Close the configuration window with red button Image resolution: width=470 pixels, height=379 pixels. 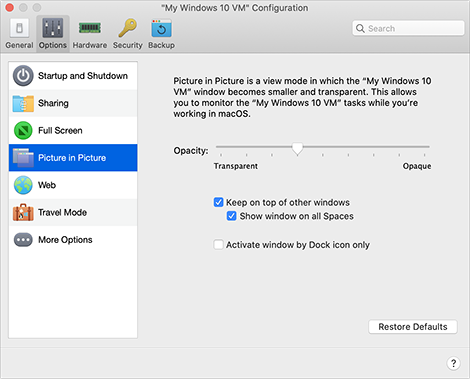(x=10, y=7)
